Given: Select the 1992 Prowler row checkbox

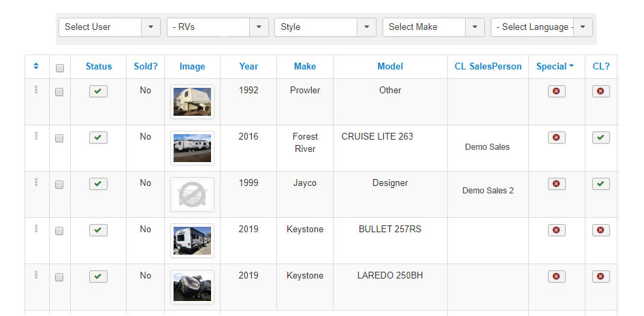Looking at the screenshot, I should (59, 92).
